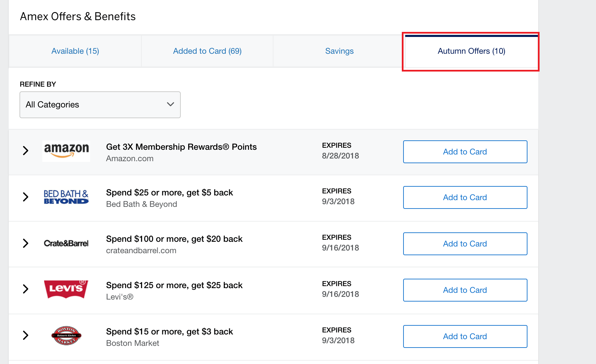Expand the crateandbarrel.com offer row
Screen dimensions: 596x364
pyautogui.click(x=26, y=243)
